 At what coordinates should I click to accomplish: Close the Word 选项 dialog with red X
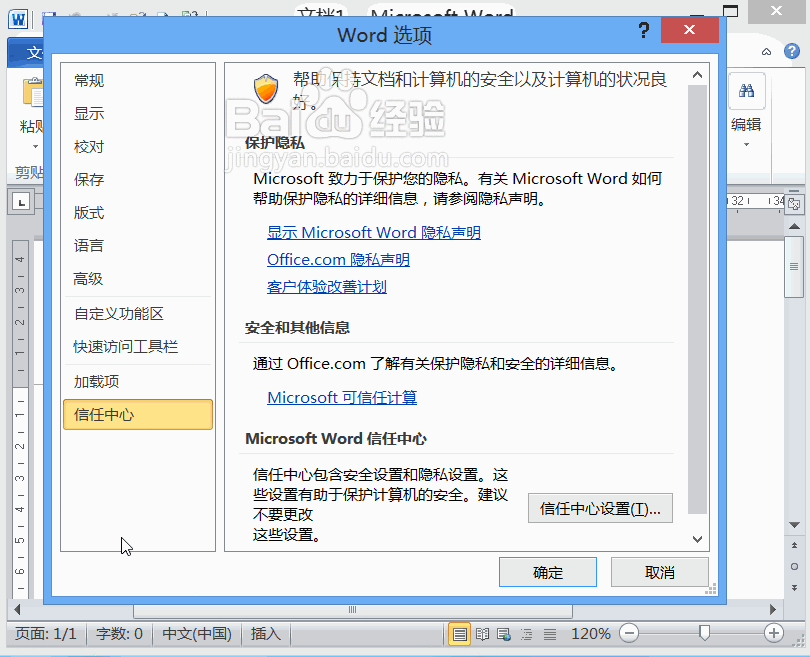pos(689,30)
